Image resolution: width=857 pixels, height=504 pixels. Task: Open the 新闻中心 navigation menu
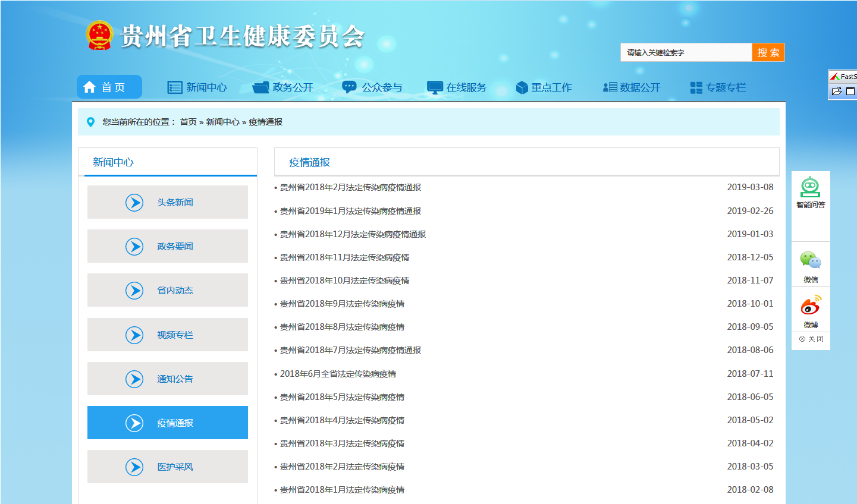tap(197, 87)
